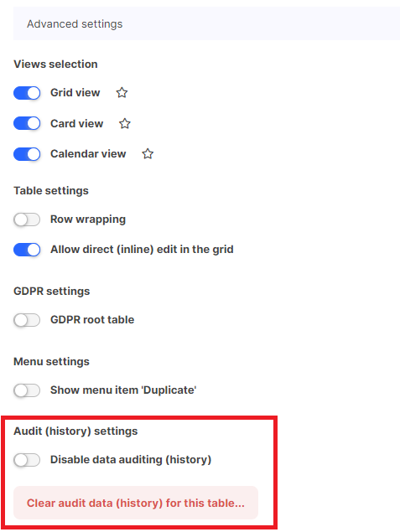Mark Grid view as default with star
This screenshot has height=532, width=400.
click(122, 93)
